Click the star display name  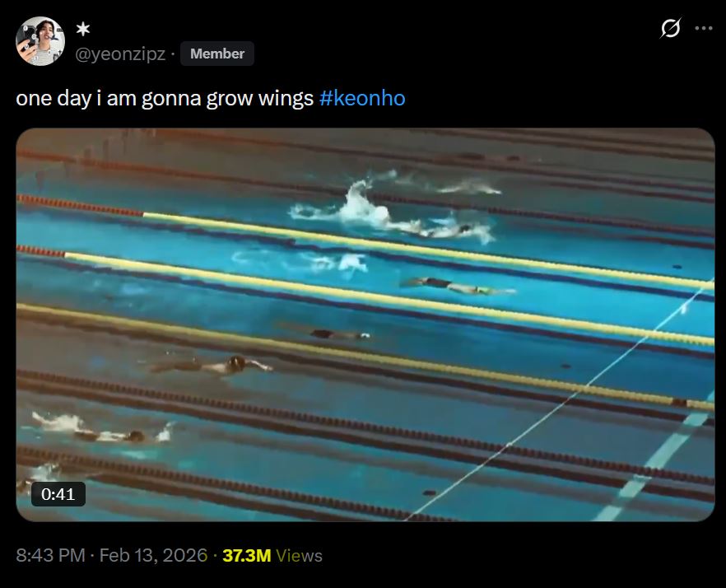[x=83, y=29]
